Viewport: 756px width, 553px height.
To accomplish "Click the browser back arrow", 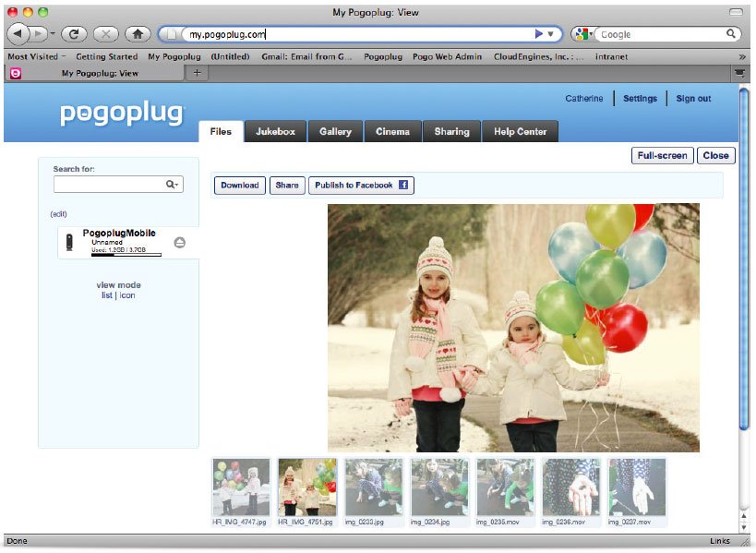I will click(x=20, y=34).
